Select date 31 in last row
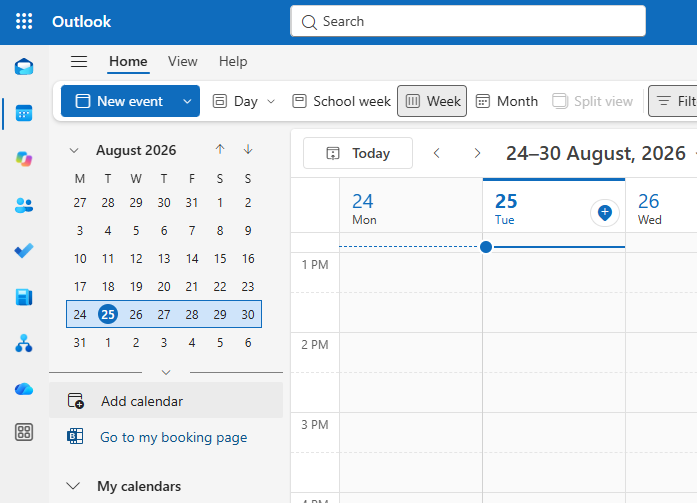The image size is (697, 503). click(80, 343)
